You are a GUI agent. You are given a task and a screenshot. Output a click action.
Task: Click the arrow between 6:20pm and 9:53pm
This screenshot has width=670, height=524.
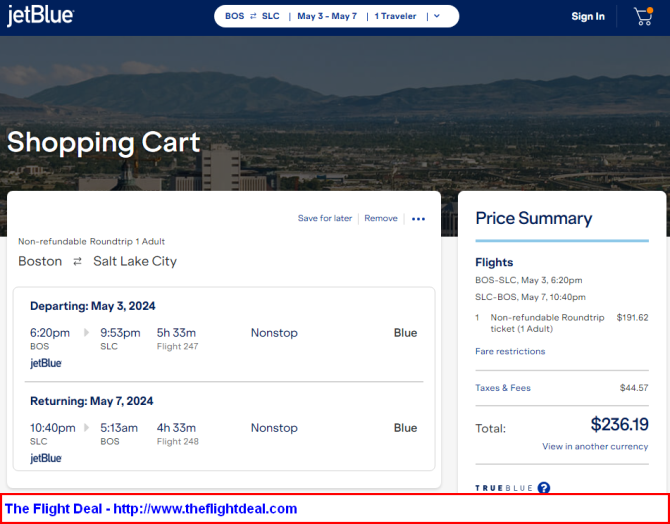(87, 333)
